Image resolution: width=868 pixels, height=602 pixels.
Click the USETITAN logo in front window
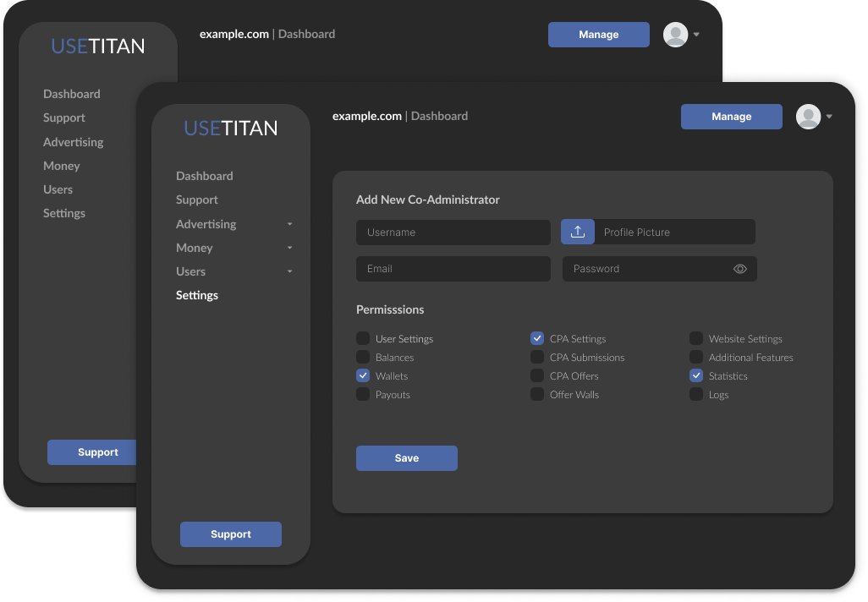(x=231, y=129)
